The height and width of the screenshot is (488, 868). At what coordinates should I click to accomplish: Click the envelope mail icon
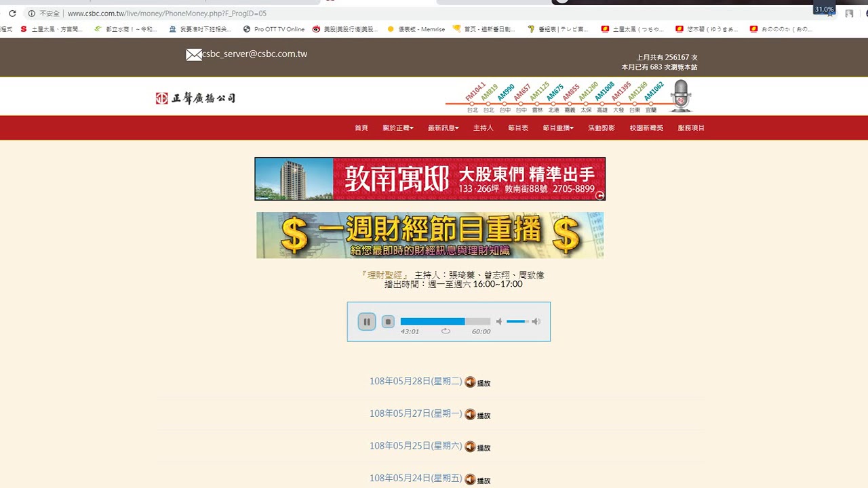pyautogui.click(x=194, y=55)
